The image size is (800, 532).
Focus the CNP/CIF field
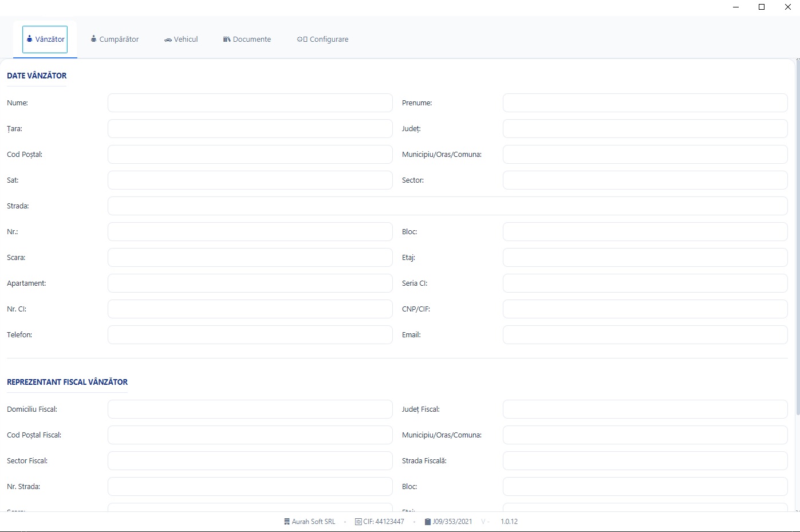(x=645, y=309)
